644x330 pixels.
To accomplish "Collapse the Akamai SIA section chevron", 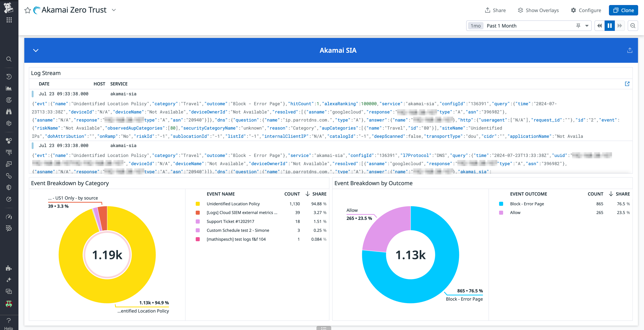I will click(36, 50).
